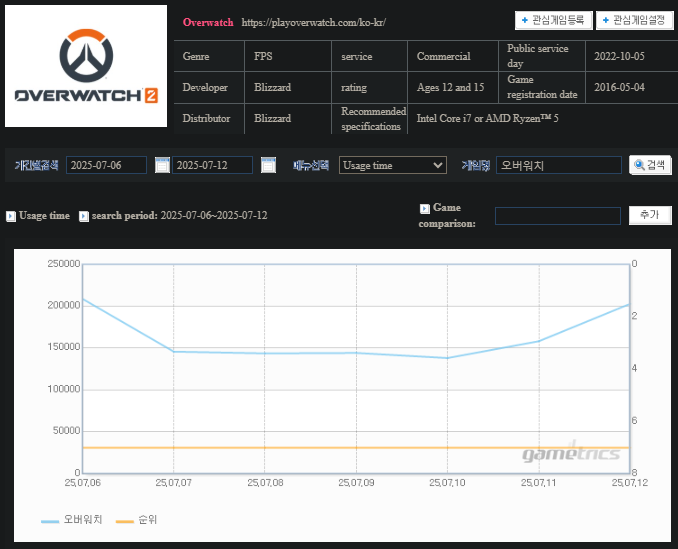Click the Game registration date header cell
The width and height of the screenshot is (678, 549).
coord(542,87)
